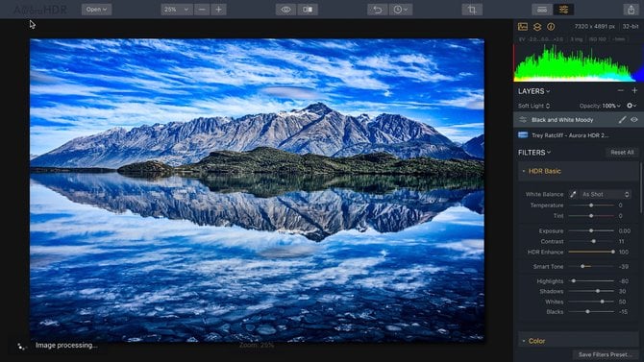644x362 pixels.
Task: Change the Soft Light blend mode
Action: click(x=533, y=106)
